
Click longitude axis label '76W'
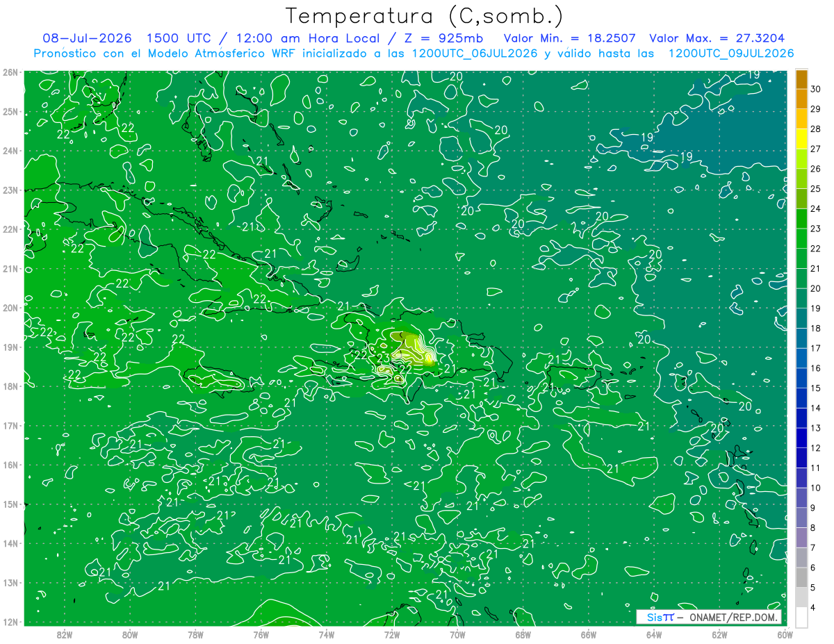point(261,634)
